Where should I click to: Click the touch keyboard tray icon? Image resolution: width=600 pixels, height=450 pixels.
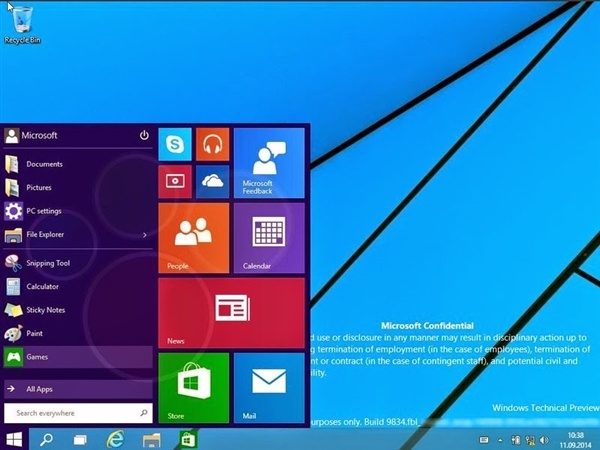tap(484, 440)
